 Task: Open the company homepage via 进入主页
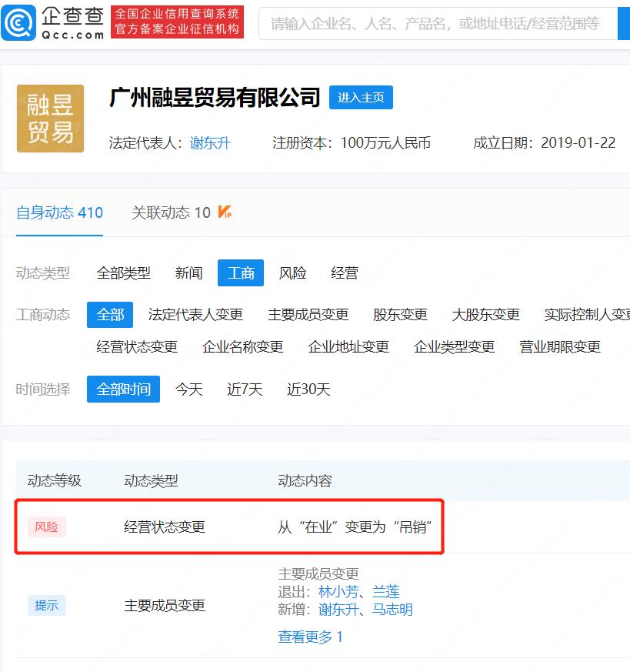(361, 97)
